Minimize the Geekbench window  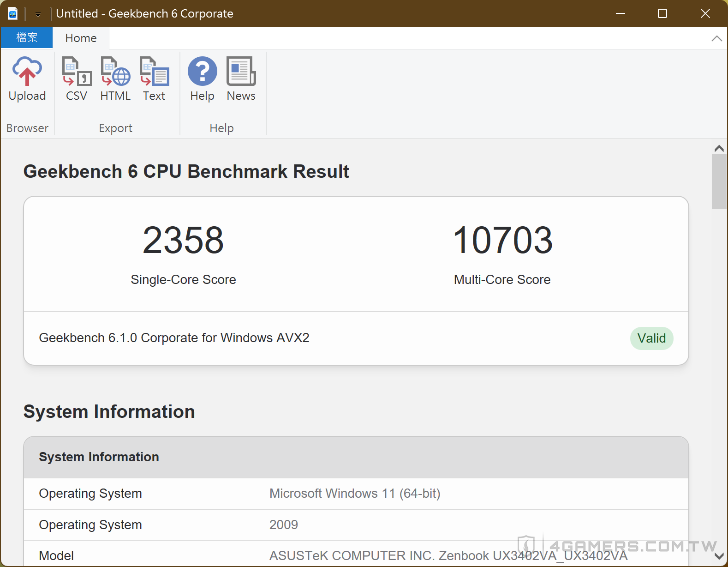(621, 13)
